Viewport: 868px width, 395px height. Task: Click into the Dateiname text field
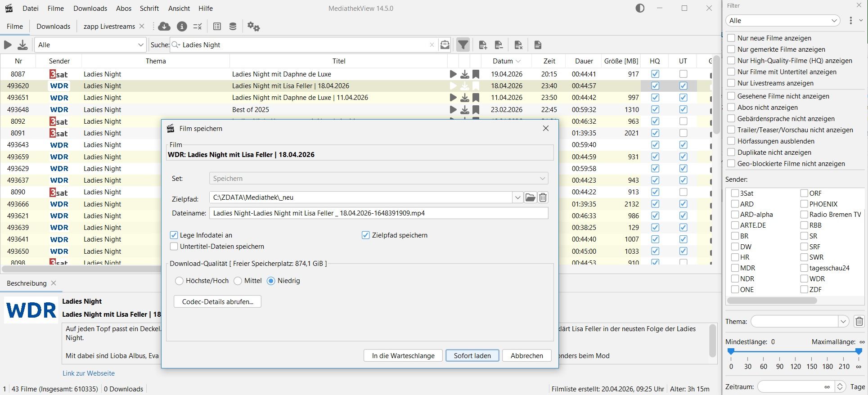coord(378,213)
